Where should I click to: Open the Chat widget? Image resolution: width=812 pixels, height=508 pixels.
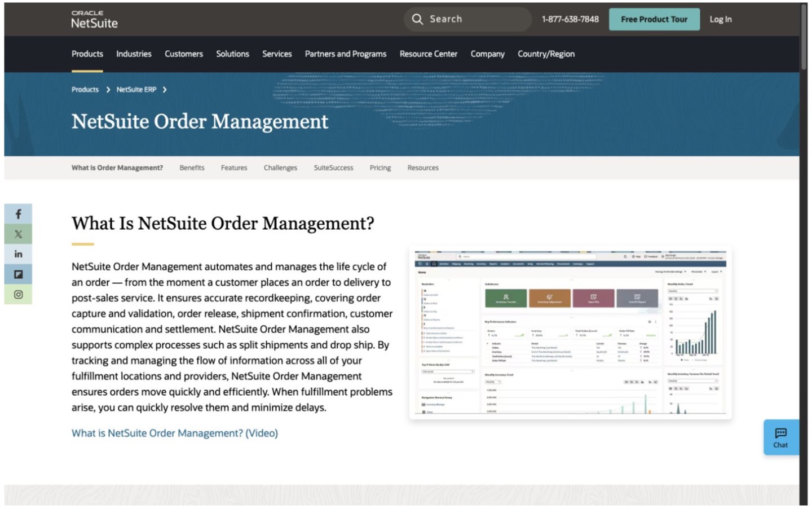(781, 437)
